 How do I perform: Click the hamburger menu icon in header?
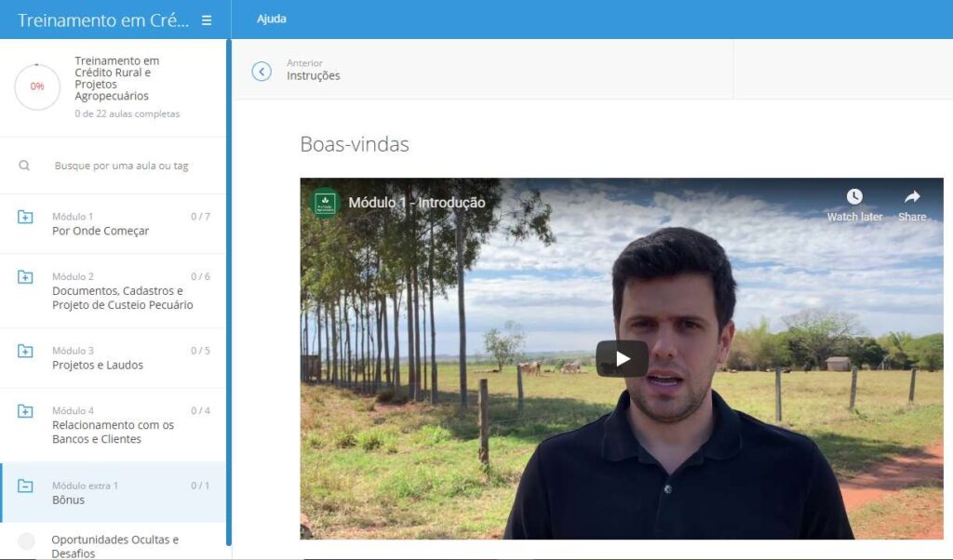click(207, 20)
